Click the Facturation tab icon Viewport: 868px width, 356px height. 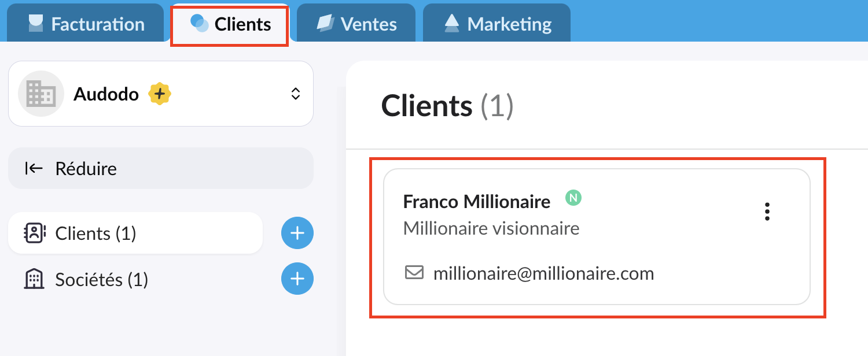click(x=36, y=23)
